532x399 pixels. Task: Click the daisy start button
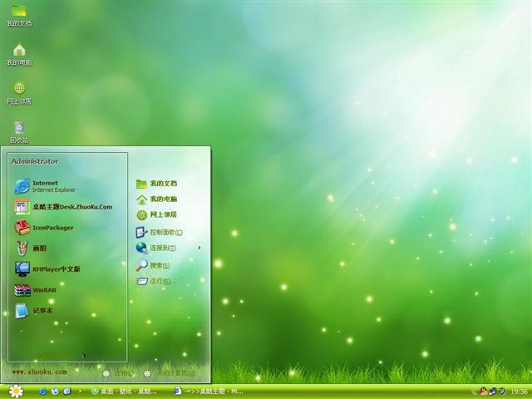[x=16, y=392]
